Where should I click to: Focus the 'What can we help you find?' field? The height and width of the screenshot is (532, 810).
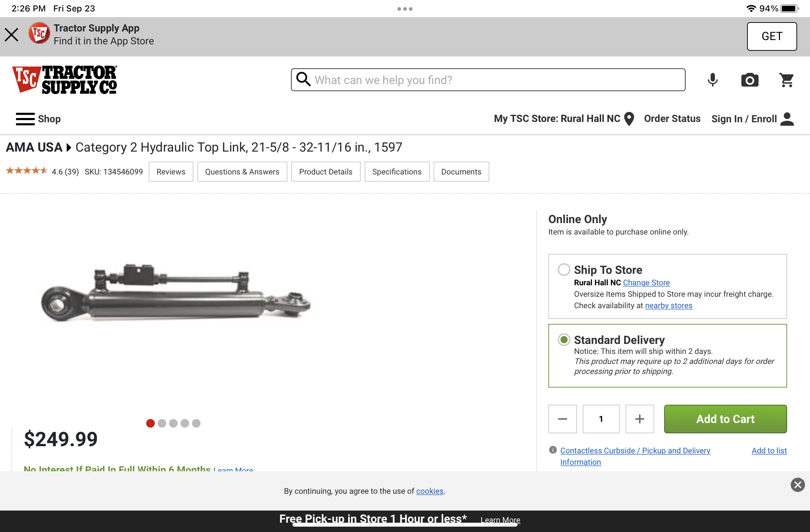pos(488,80)
